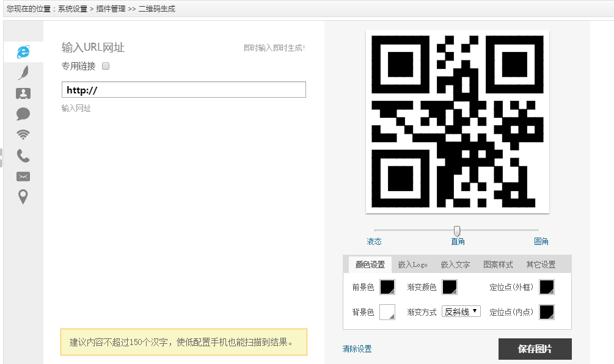Click the generated QR code image
Image resolution: width=614 pixels, height=364 pixels.
[458, 122]
